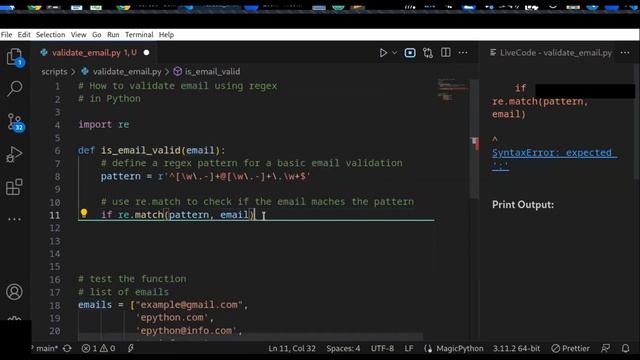Click line number 12 in gutter
The image size is (640, 360).
pyautogui.click(x=55, y=228)
